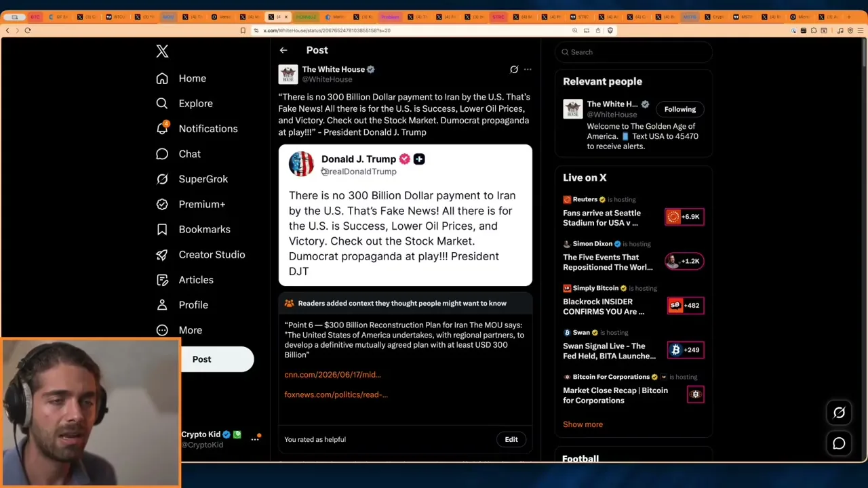Click the "You rated as helpful" text
The height and width of the screenshot is (488, 868).
click(x=315, y=439)
